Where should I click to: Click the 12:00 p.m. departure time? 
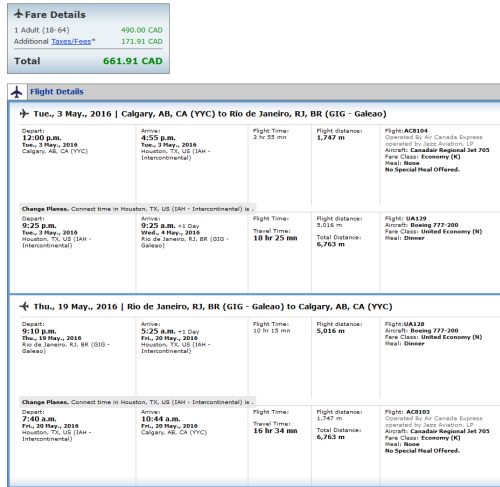pyautogui.click(x=42, y=138)
